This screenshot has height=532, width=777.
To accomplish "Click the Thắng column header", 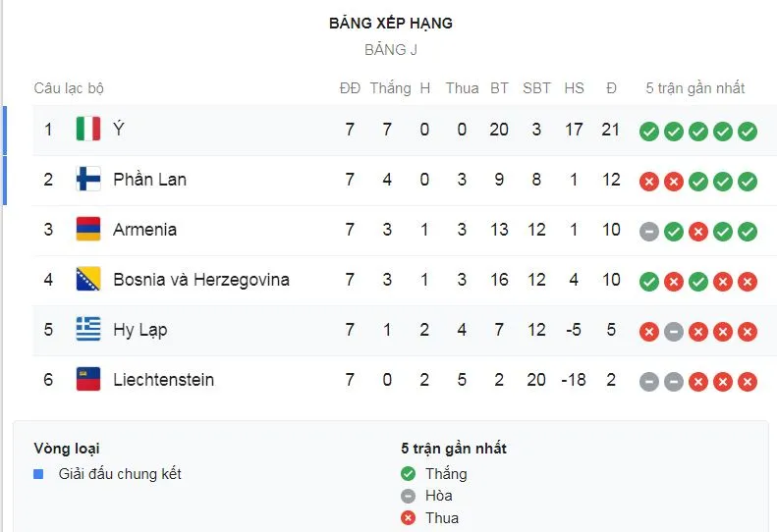I will [390, 88].
